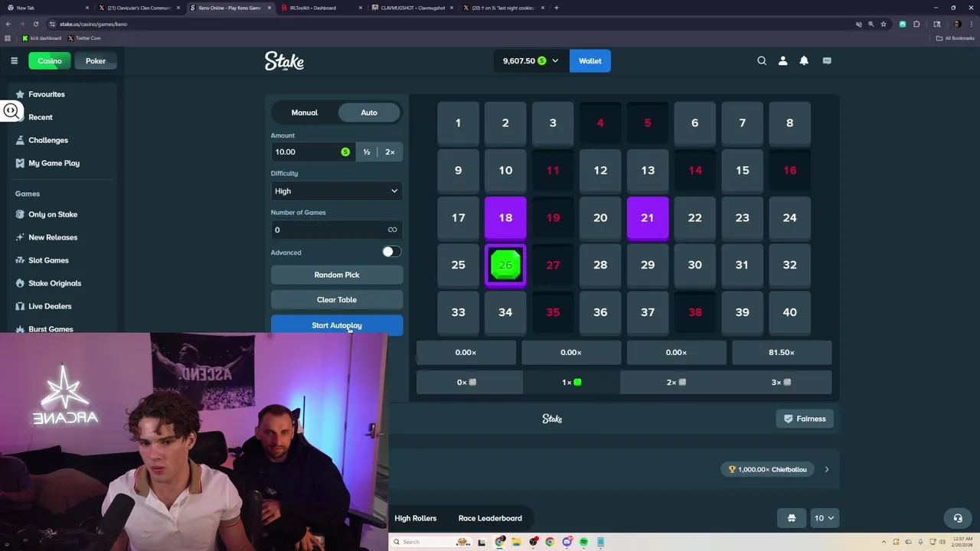Image resolution: width=980 pixels, height=551 pixels.
Task: Click the Only on Stake icon
Action: click(20, 214)
